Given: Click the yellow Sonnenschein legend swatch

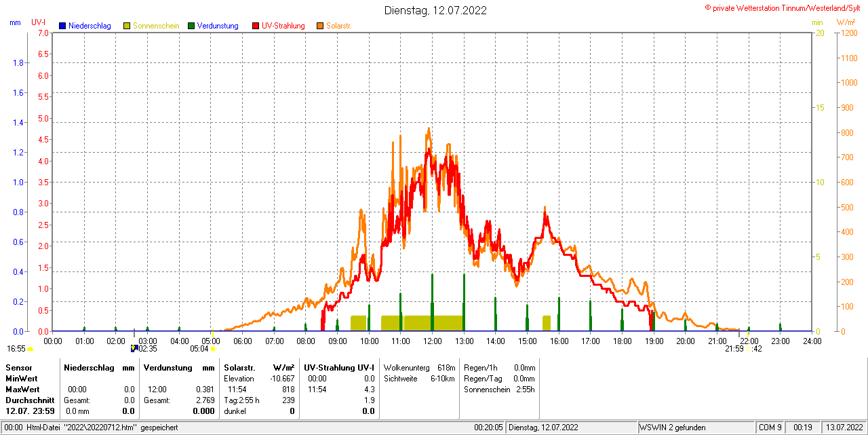Looking at the screenshot, I should (127, 26).
